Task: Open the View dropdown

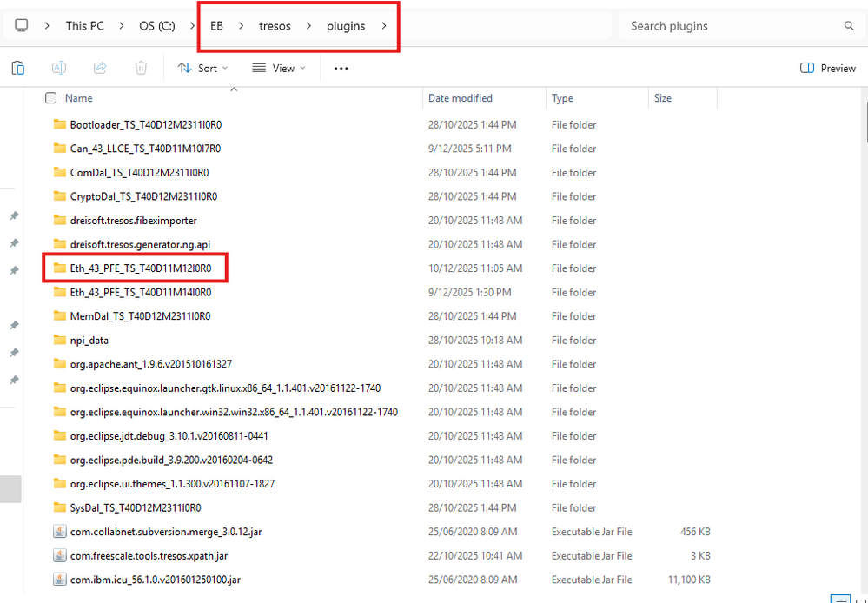Action: coord(278,67)
